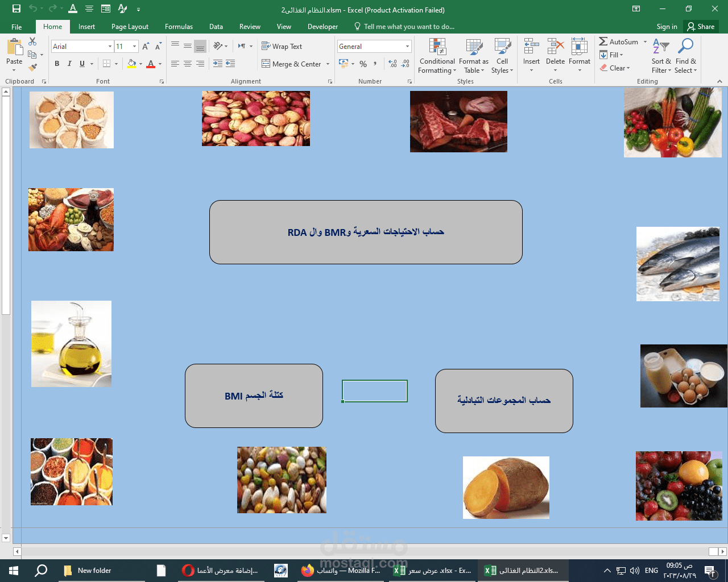Viewport: 728px width, 582px height.
Task: Click the Copy icon in Clipboard group
Action: (32, 55)
